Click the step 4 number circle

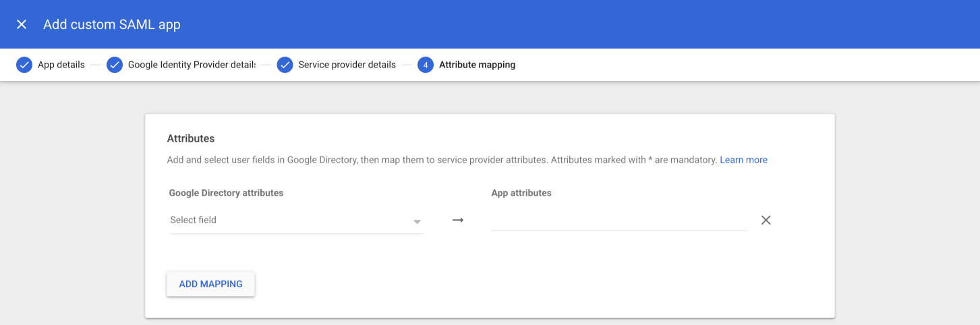425,65
